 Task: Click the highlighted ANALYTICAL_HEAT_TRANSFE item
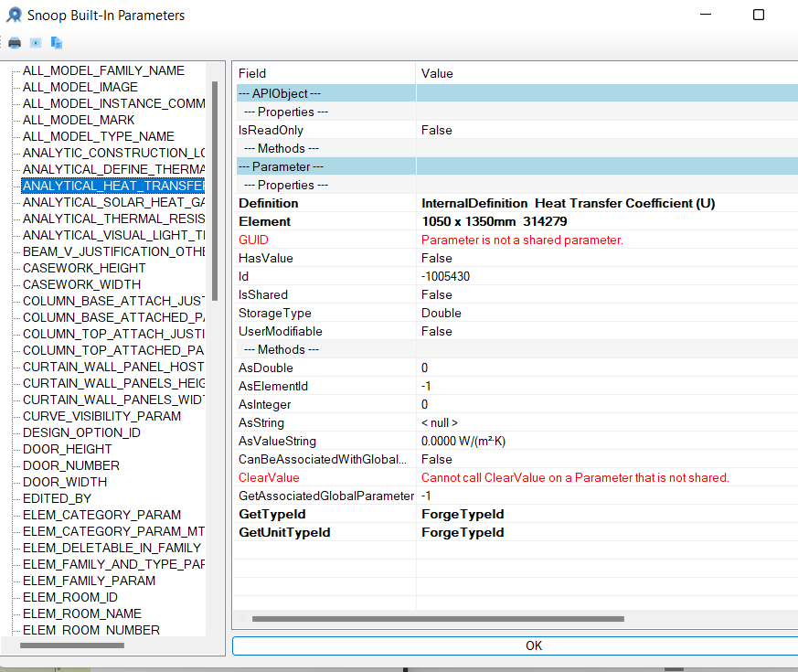pyautogui.click(x=113, y=186)
